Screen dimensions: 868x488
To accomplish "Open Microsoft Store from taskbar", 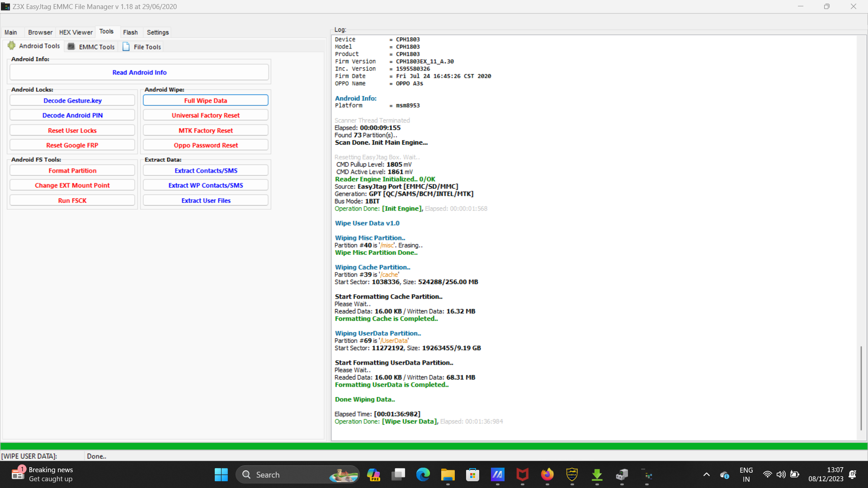I will [x=473, y=475].
